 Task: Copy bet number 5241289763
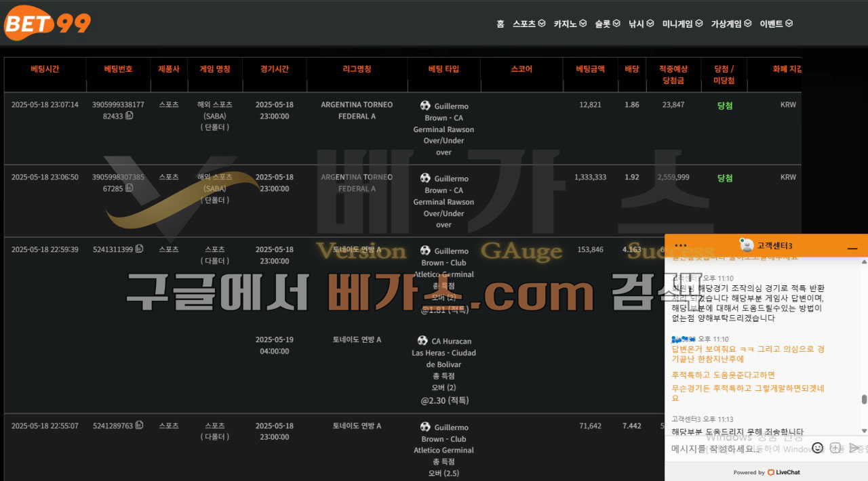tap(139, 425)
